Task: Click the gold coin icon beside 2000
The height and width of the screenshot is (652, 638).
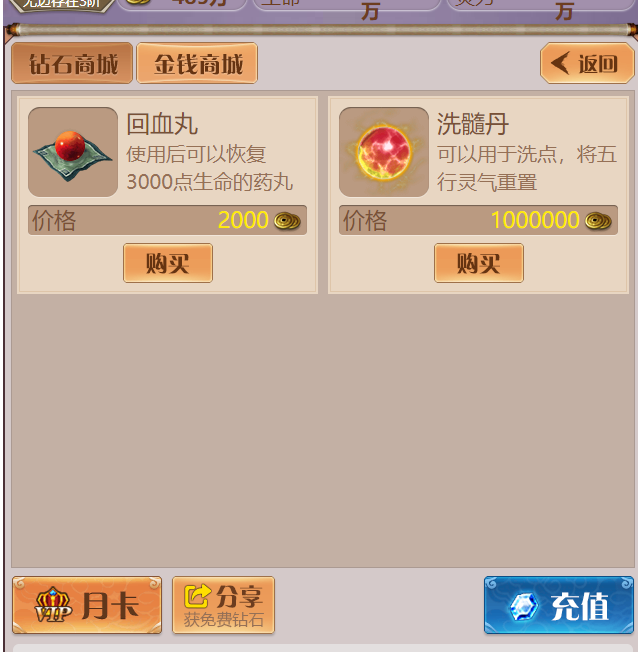Action: pyautogui.click(x=287, y=220)
